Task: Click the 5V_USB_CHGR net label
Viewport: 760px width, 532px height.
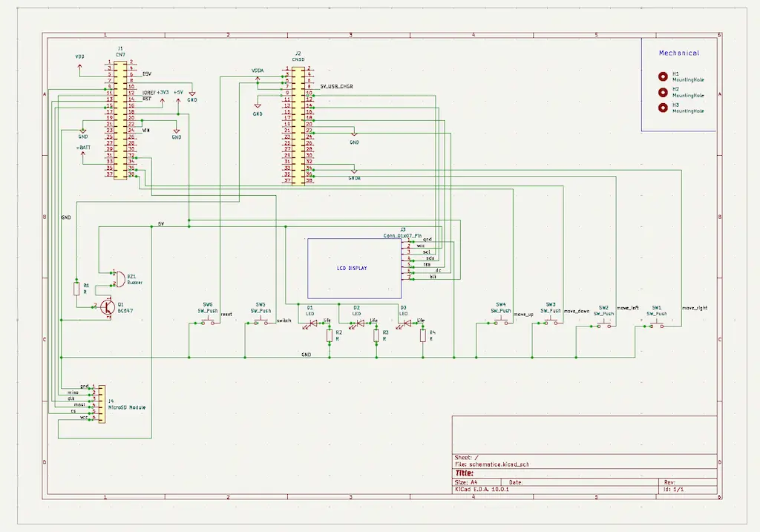Action: tap(336, 86)
